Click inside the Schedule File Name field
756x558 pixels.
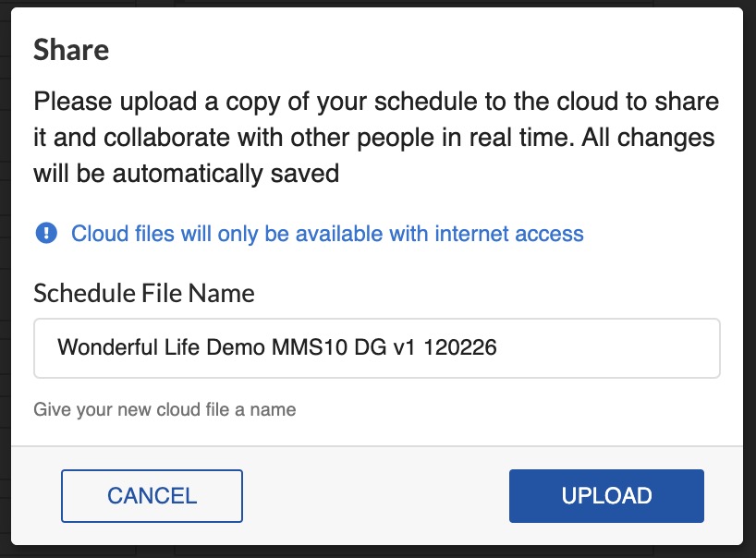pos(370,347)
